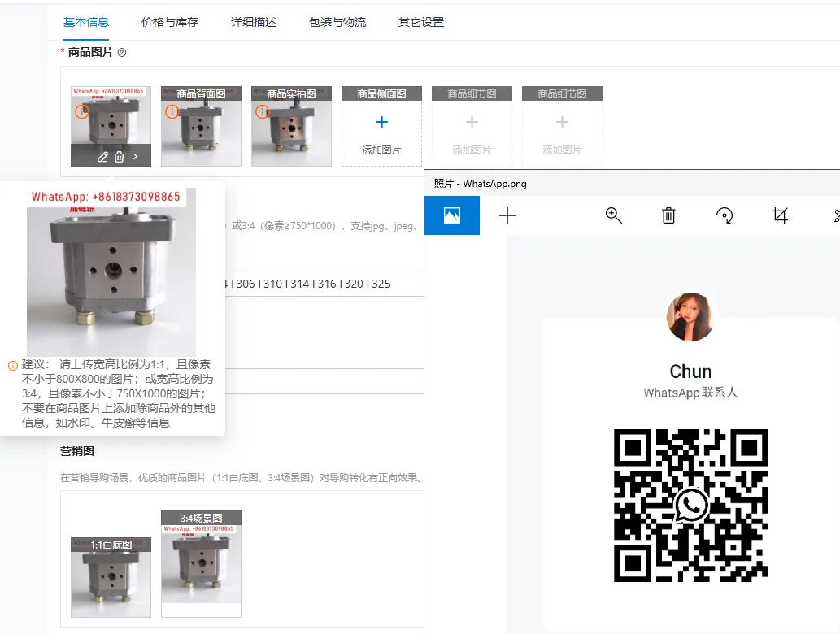Image resolution: width=840 pixels, height=634 pixels.
Task: Select the 1:1白底图 marketing thumbnail
Action: pos(111,577)
